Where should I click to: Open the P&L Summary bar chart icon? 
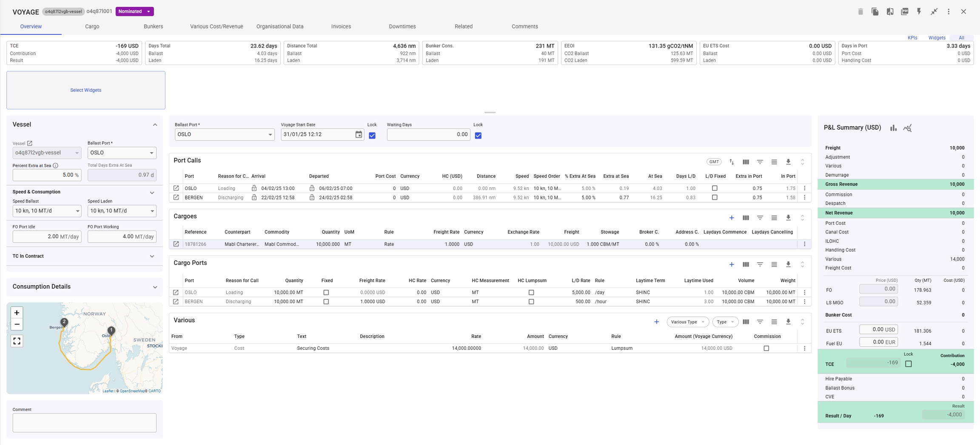click(893, 128)
